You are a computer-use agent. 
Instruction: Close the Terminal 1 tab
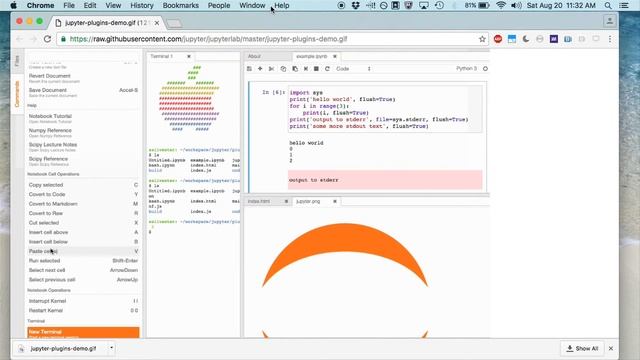pyautogui.click(x=189, y=56)
